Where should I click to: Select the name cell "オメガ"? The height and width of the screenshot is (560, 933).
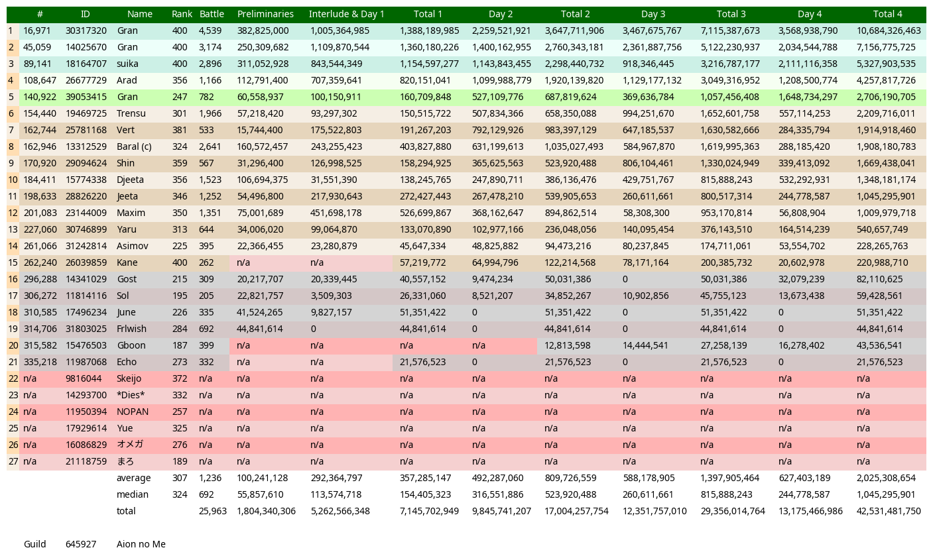pyautogui.click(x=130, y=445)
